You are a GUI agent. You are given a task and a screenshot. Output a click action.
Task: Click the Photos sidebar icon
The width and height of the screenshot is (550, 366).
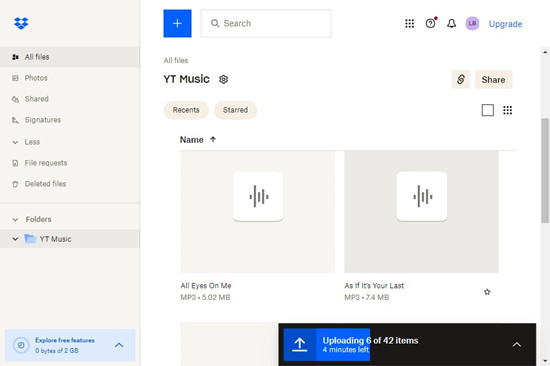pos(15,78)
